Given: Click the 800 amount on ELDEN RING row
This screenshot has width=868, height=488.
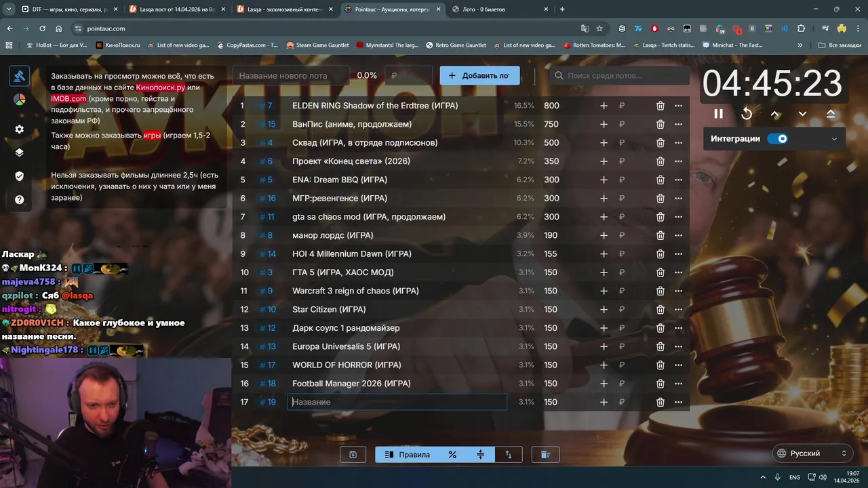Looking at the screenshot, I should point(551,106).
